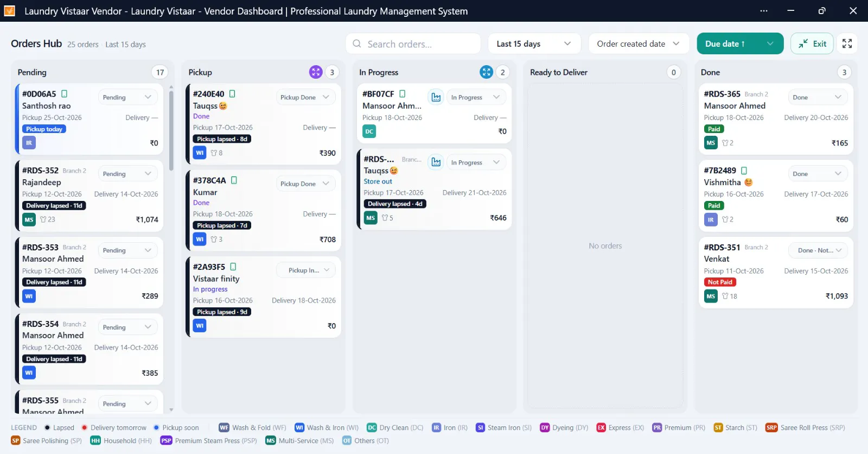Open Done · Not... dropdown on order #RDS-351
The width and height of the screenshot is (868, 454).
[818, 250]
